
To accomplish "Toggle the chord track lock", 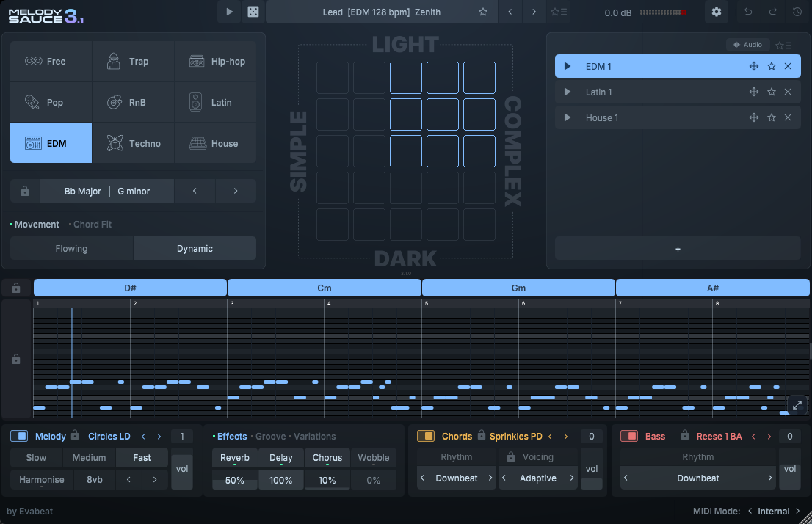I will click(x=16, y=288).
